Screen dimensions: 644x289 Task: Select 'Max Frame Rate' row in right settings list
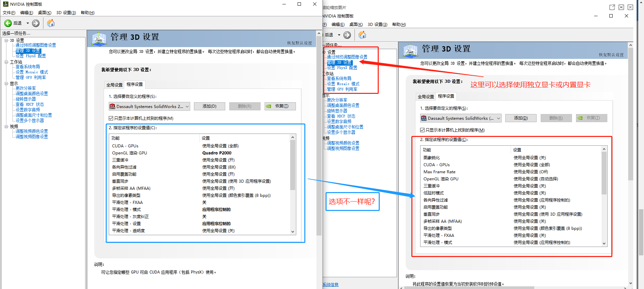[x=511, y=172]
